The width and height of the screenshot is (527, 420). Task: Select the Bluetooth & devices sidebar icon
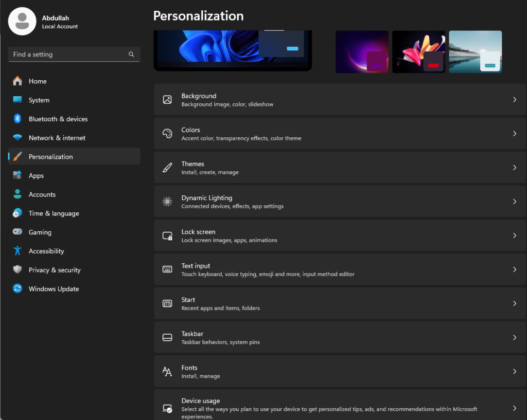click(17, 119)
